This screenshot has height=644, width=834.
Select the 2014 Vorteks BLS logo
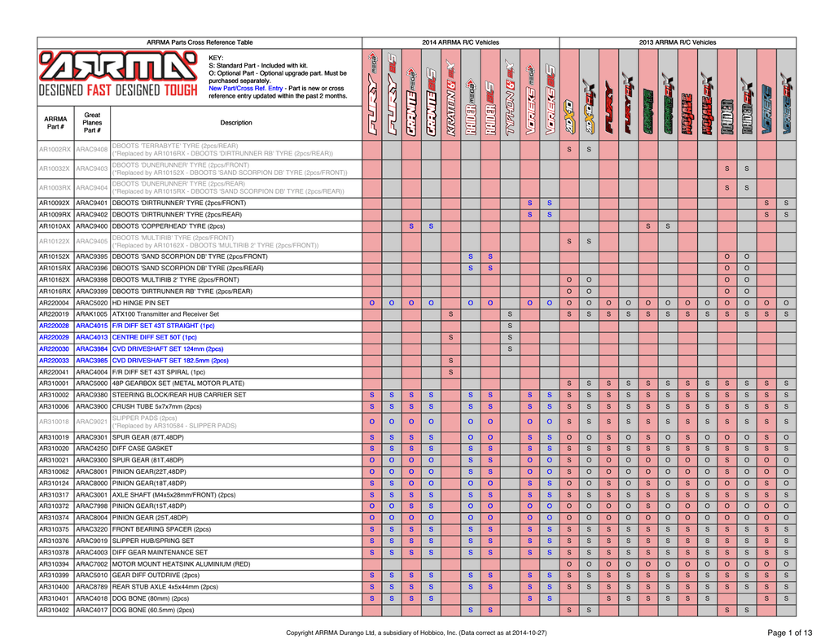(x=550, y=100)
